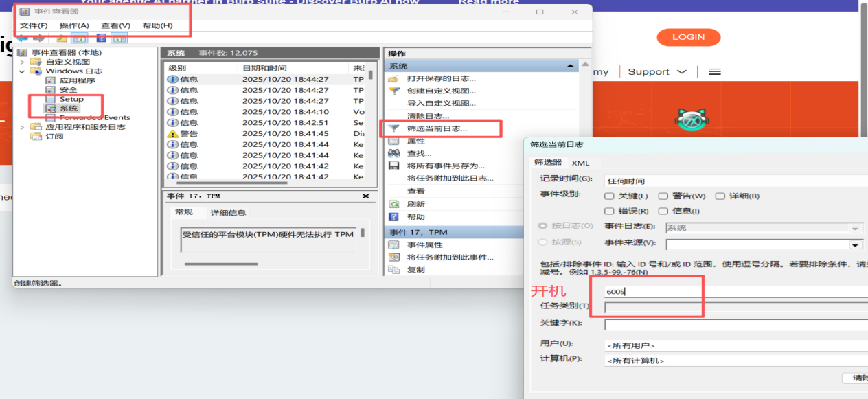Collapse the Windows 日志 tree node
The image size is (868, 399).
(x=22, y=71)
